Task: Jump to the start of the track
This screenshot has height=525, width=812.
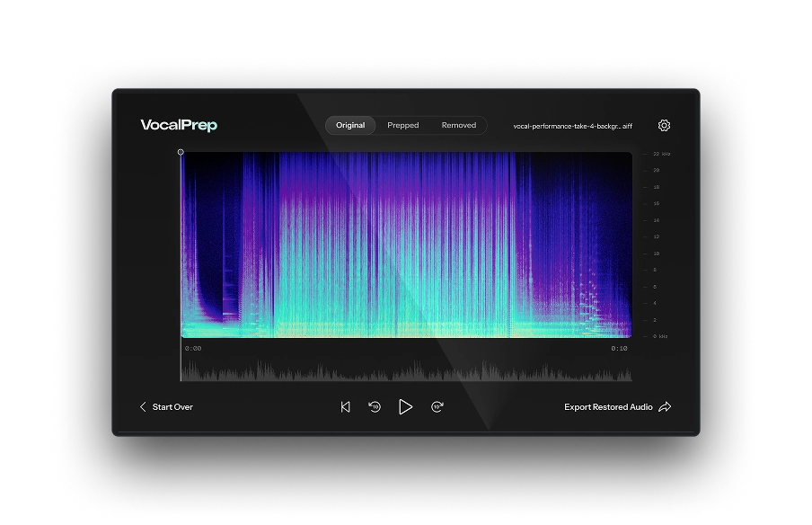Action: click(345, 406)
